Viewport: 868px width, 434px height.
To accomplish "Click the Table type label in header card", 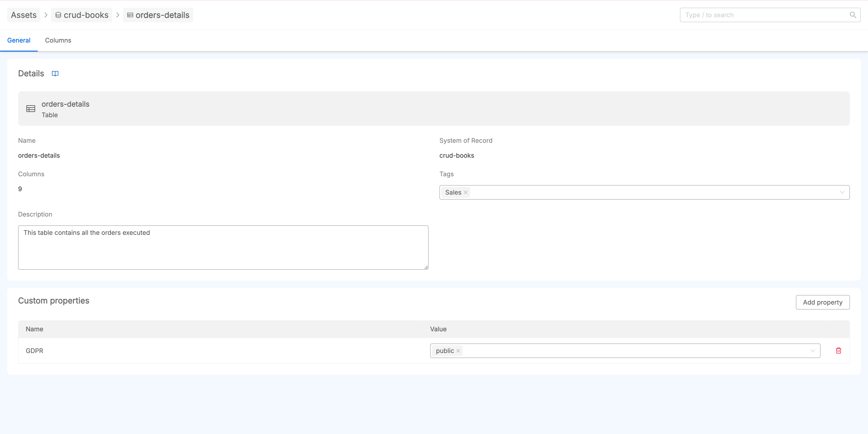I will click(50, 115).
